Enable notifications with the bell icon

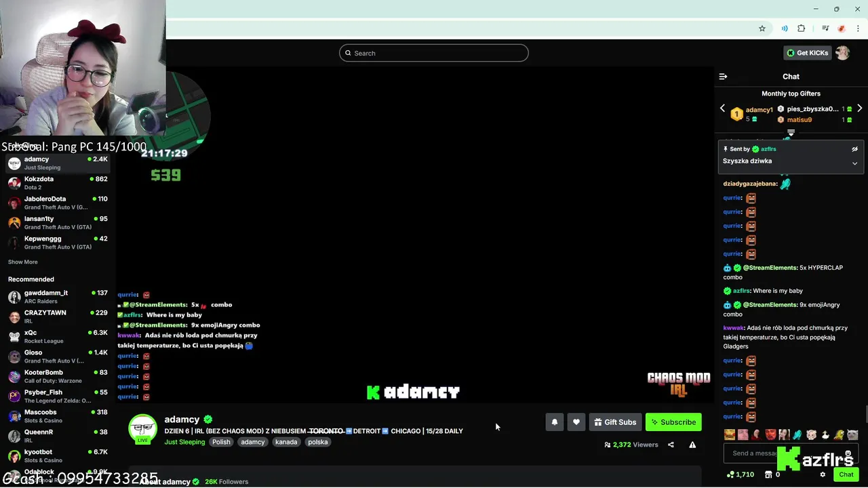(554, 422)
